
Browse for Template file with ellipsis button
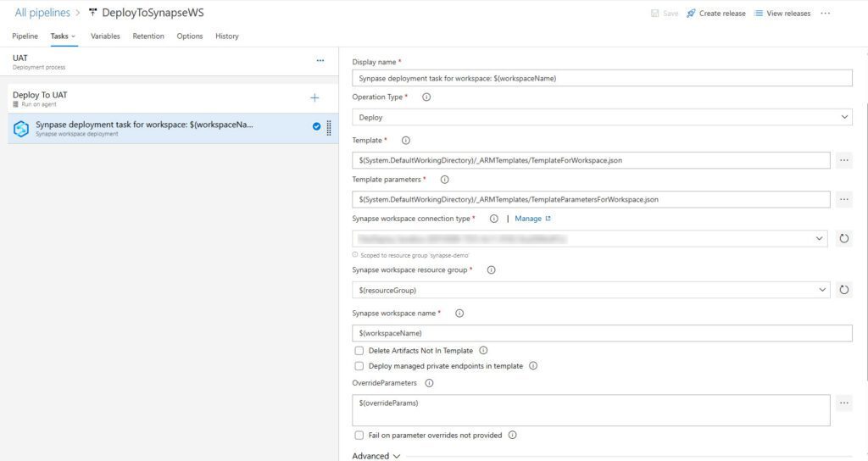[x=843, y=160]
